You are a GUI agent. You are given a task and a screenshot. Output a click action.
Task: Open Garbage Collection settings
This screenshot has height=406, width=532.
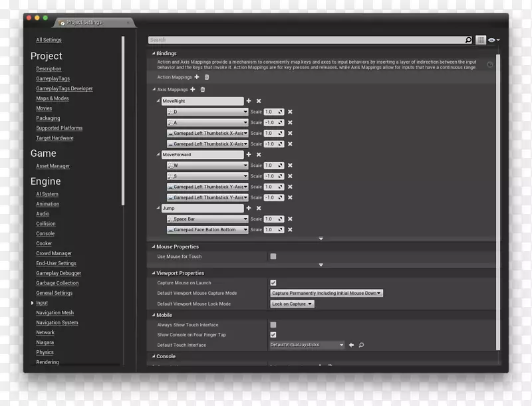[57, 283]
